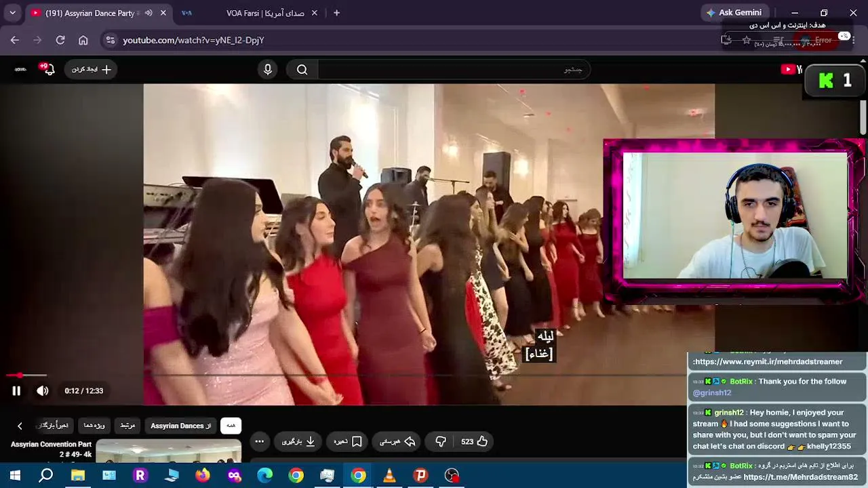Open File Explorer from the taskbar
The width and height of the screenshot is (868, 488).
point(78,475)
